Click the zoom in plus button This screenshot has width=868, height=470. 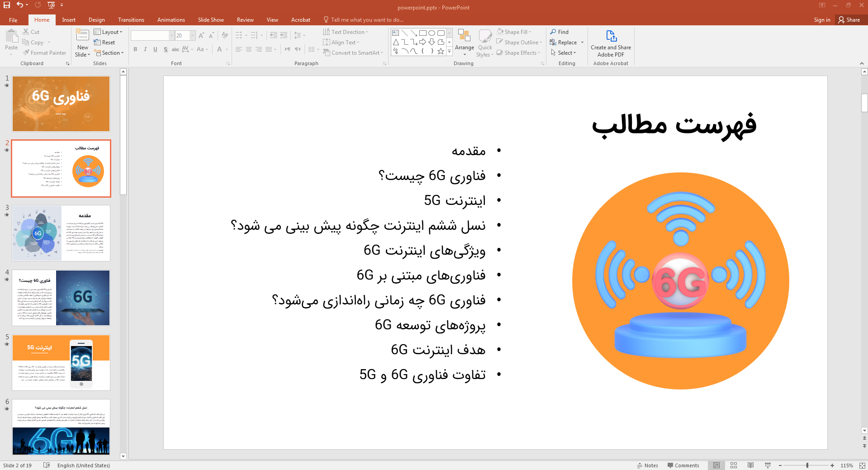pyautogui.click(x=832, y=465)
